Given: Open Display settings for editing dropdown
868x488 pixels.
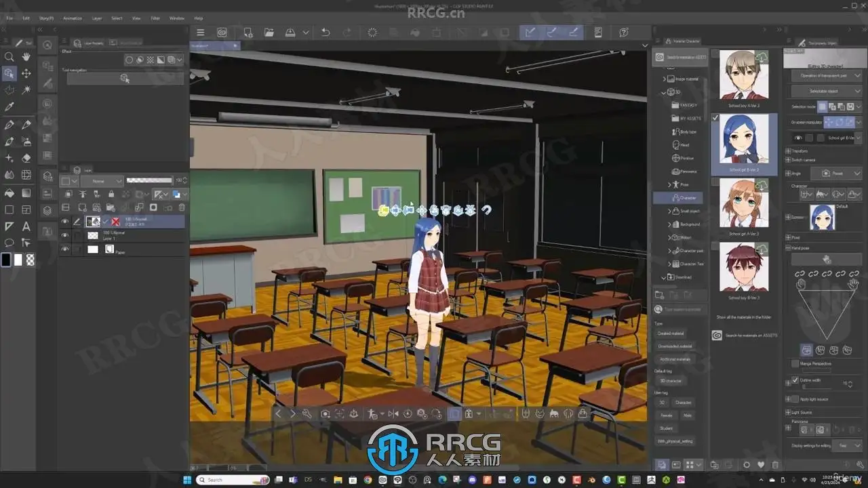Looking at the screenshot, I should [x=848, y=445].
